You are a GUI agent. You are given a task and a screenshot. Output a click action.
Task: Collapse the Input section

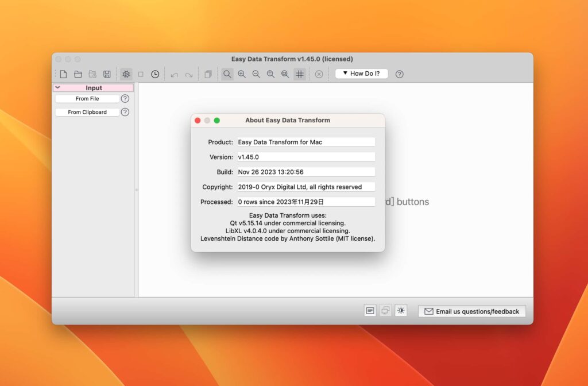click(x=59, y=87)
